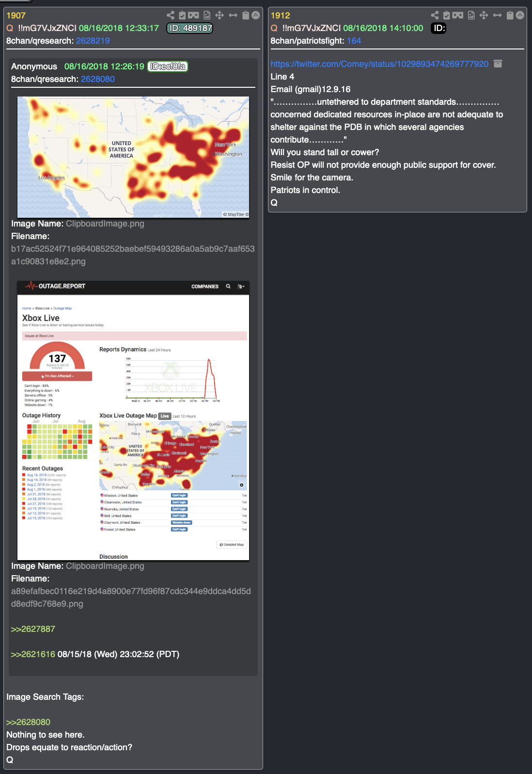Click circled up-arrow icon on post 1912
The height and width of the screenshot is (774, 532).
[x=520, y=15]
